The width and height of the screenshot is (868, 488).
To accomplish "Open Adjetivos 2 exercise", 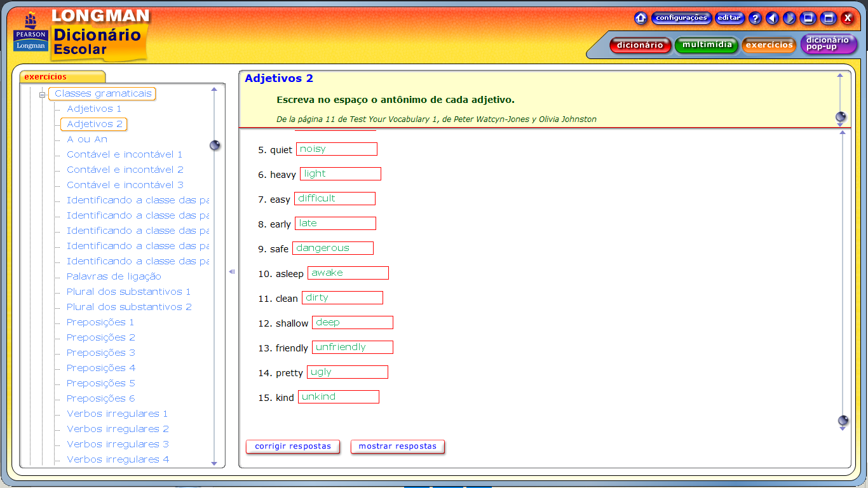I will (x=95, y=124).
